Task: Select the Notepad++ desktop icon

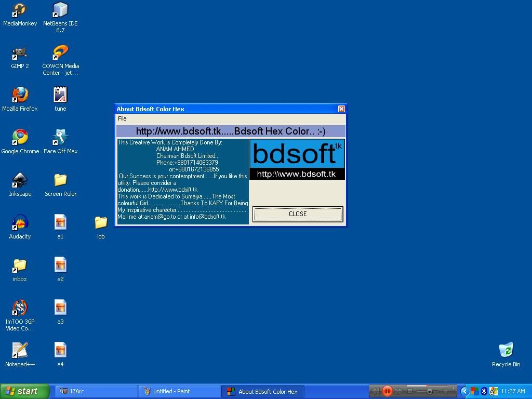Action: [20, 351]
